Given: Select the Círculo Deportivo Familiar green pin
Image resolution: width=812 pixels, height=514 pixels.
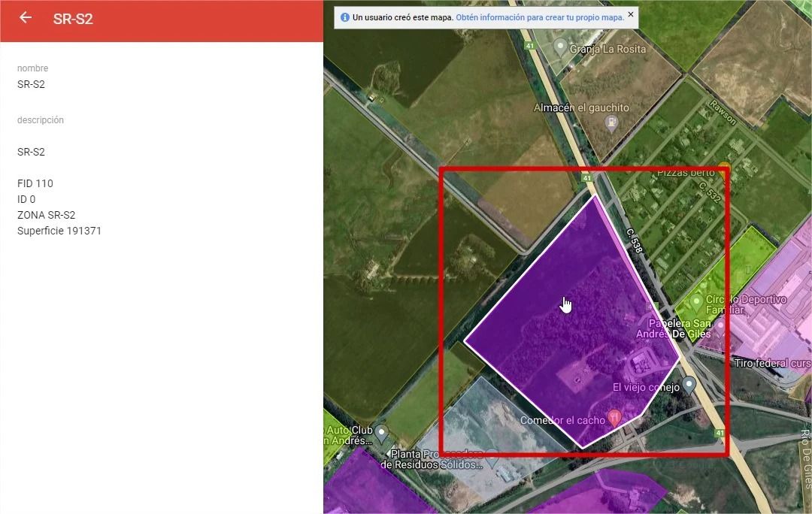Looking at the screenshot, I should [697, 302].
